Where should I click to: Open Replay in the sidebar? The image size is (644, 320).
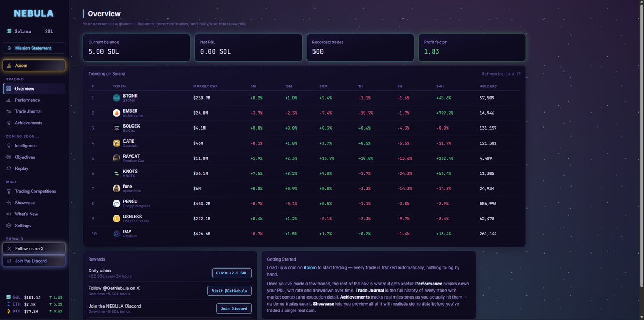click(34, 168)
